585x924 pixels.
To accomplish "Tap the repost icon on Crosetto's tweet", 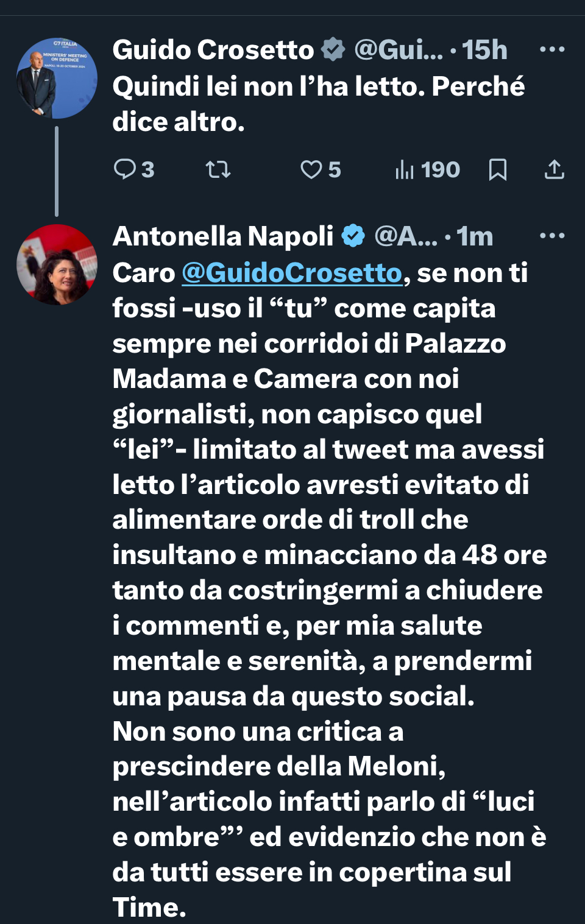I will (x=218, y=169).
